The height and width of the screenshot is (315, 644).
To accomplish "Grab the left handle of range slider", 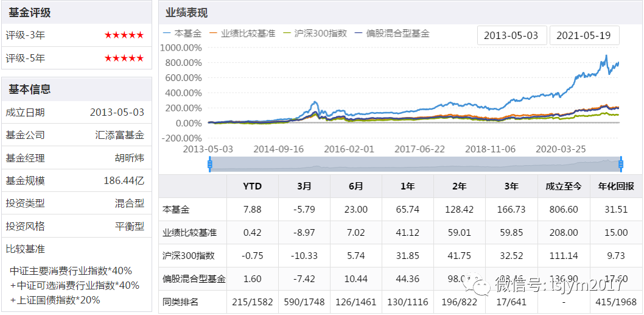I will pos(209,165).
